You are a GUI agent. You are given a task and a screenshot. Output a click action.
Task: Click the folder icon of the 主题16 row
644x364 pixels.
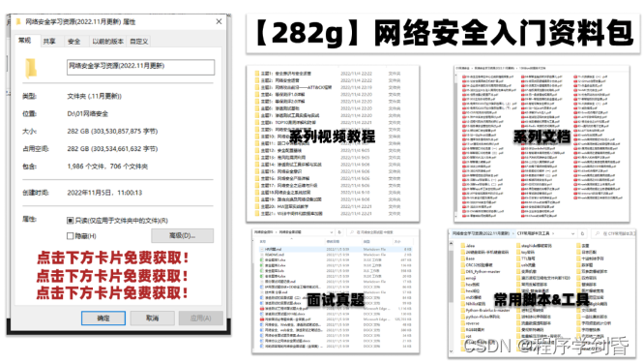(257, 178)
